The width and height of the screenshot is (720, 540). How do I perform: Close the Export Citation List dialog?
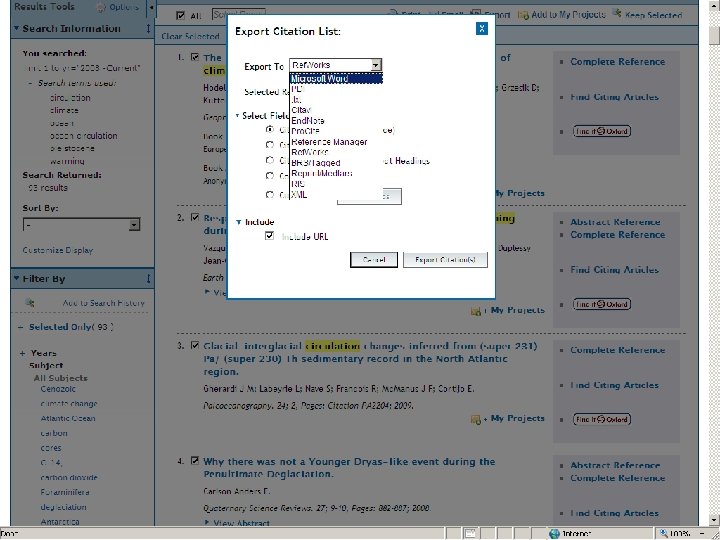[x=482, y=28]
